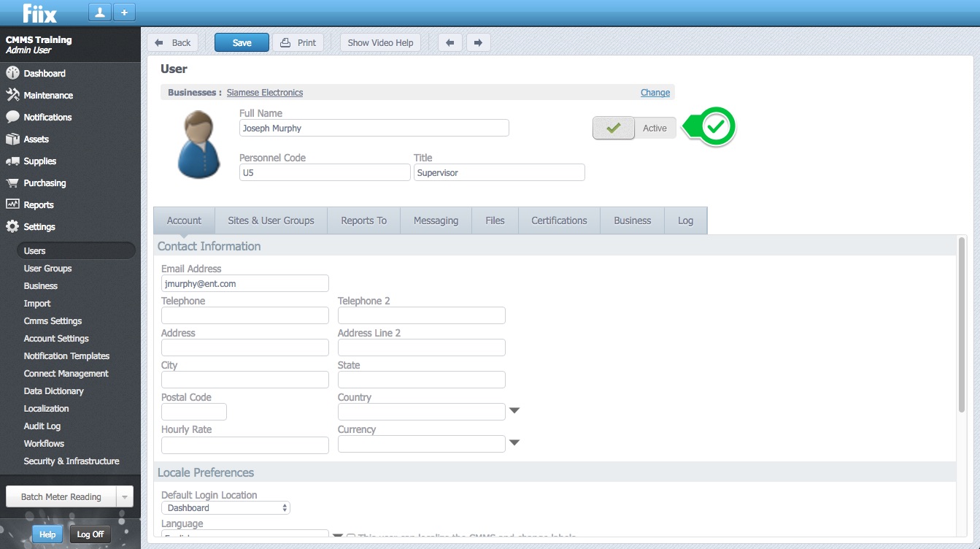This screenshot has height=549, width=980.
Task: Open the Default Login Location dropdown
Action: click(225, 507)
